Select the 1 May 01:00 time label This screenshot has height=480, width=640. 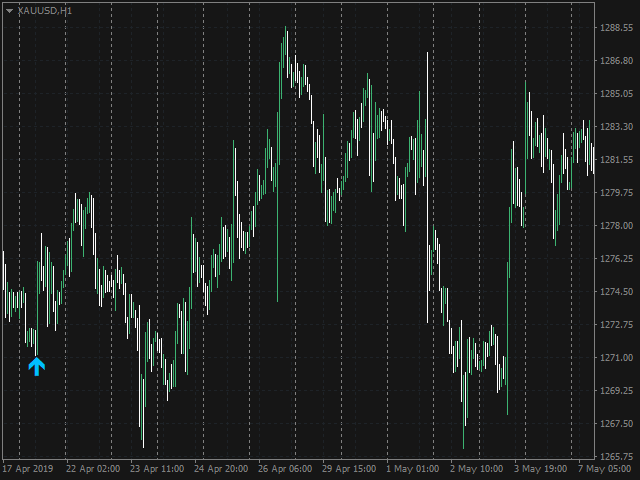point(413,469)
